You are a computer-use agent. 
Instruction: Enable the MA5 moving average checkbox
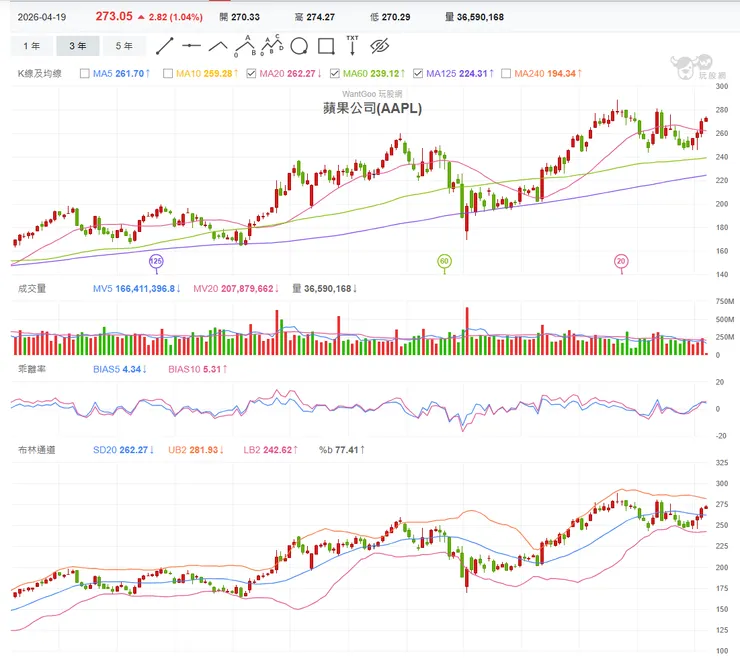pyautogui.click(x=84, y=73)
